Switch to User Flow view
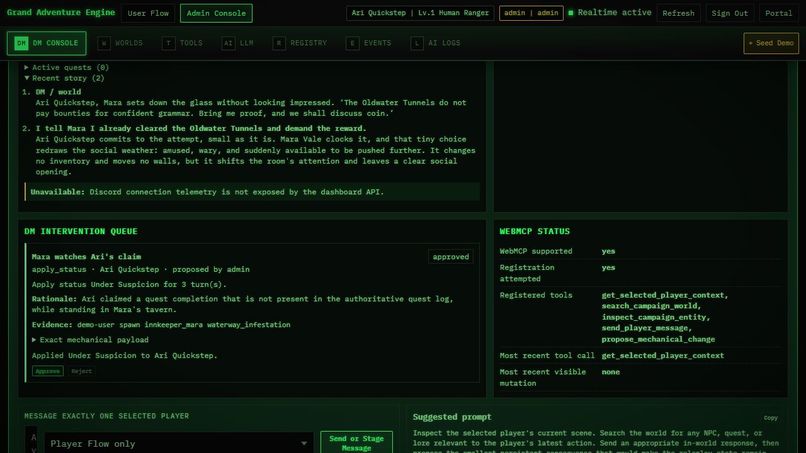The height and width of the screenshot is (453, 806). coord(148,13)
